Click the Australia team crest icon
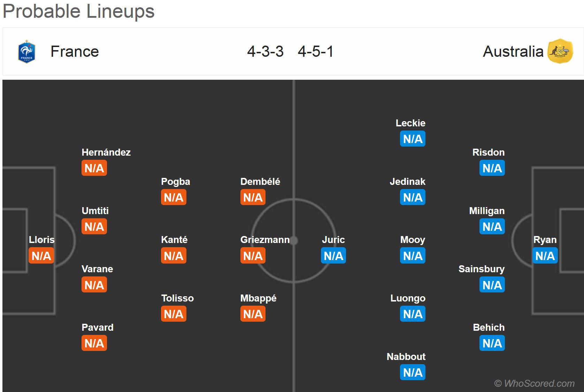The height and width of the screenshot is (392, 584). pyautogui.click(x=560, y=52)
